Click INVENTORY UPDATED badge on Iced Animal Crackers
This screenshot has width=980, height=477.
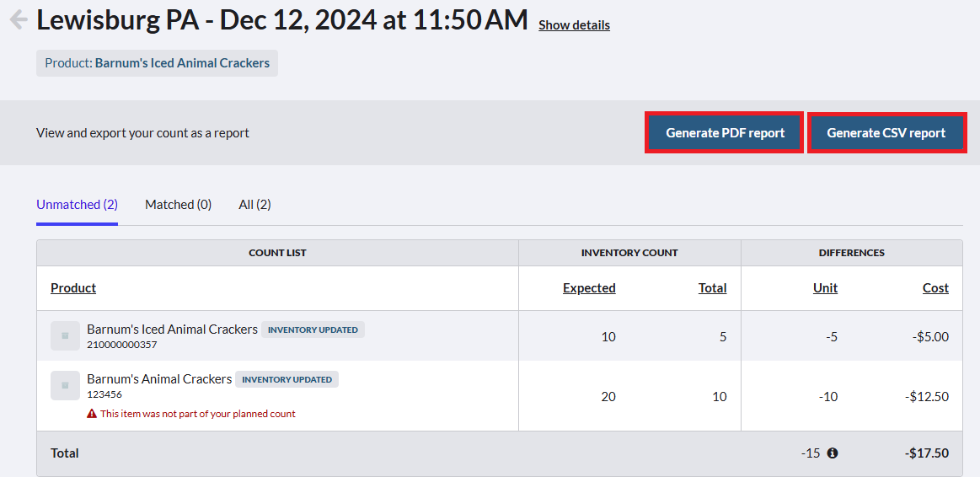(313, 330)
